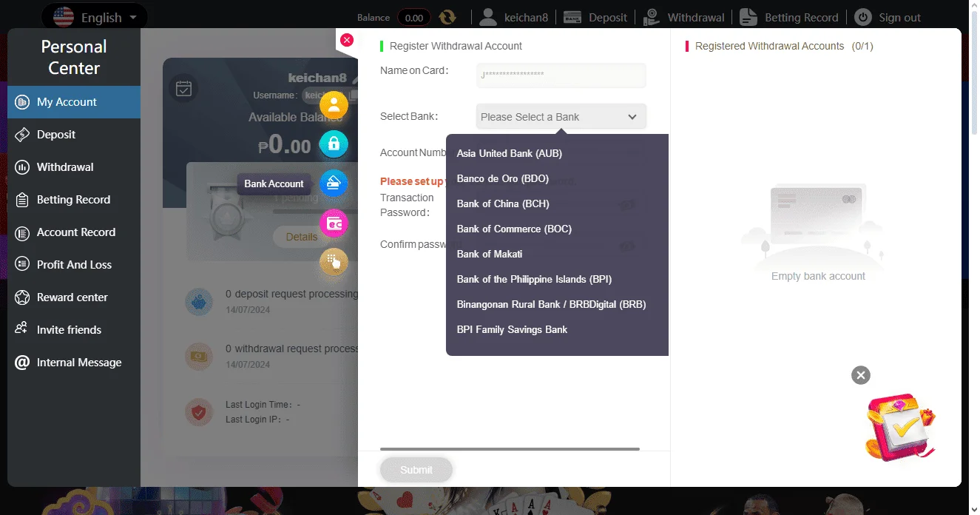Click the blue bank card circle icon
The width and height of the screenshot is (980, 515).
[334, 184]
